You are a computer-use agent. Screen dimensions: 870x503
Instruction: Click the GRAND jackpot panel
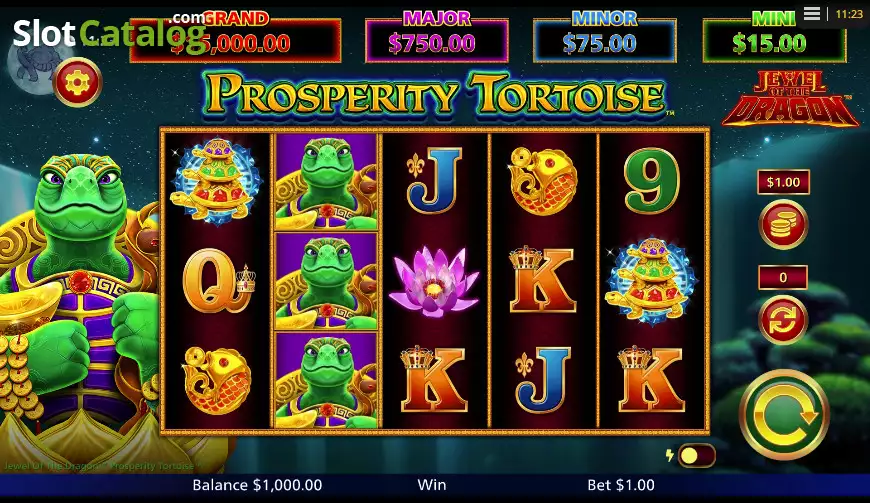[235, 39]
